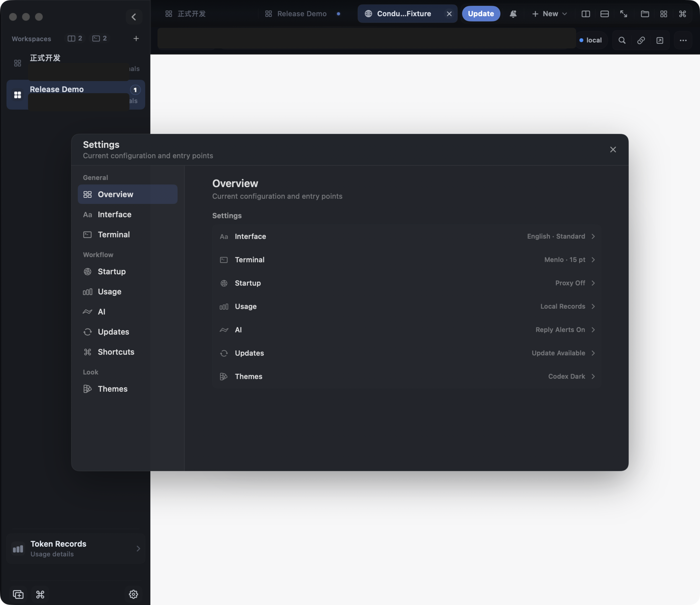Add a new workspace with the plus icon
This screenshot has height=605, width=700.
point(136,39)
